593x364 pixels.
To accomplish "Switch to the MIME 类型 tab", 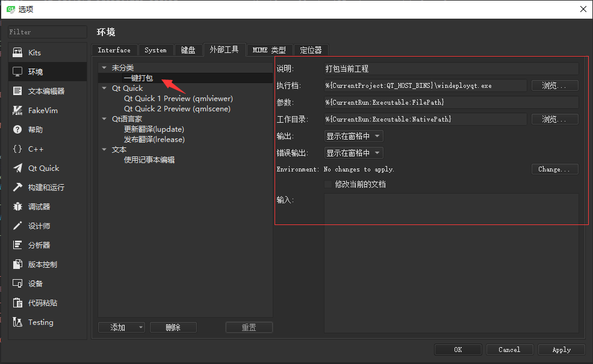I will 269,50.
